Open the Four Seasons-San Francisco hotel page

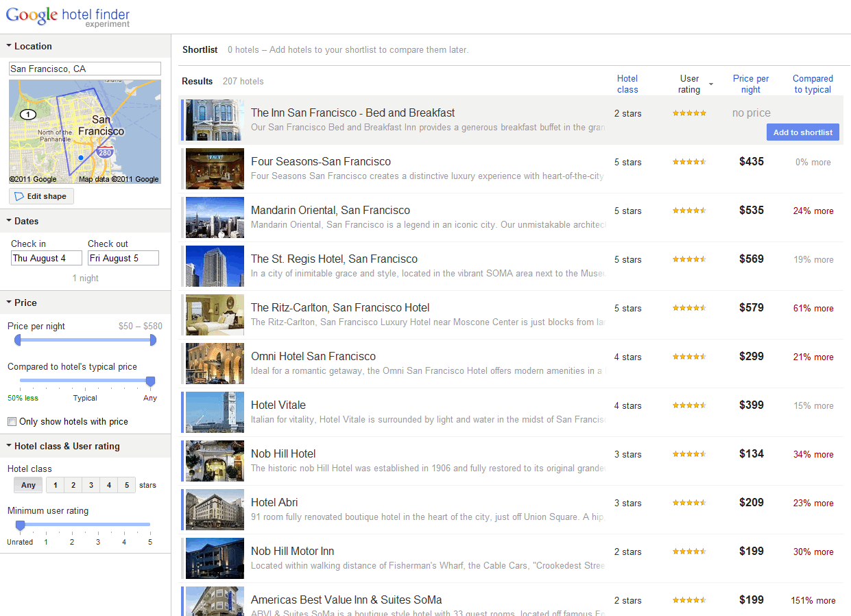pos(321,161)
